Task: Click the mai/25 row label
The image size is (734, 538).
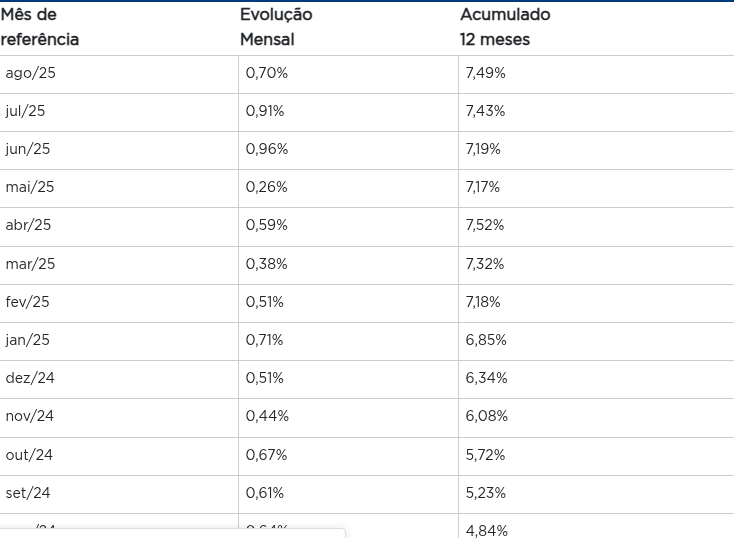Action: coord(30,187)
